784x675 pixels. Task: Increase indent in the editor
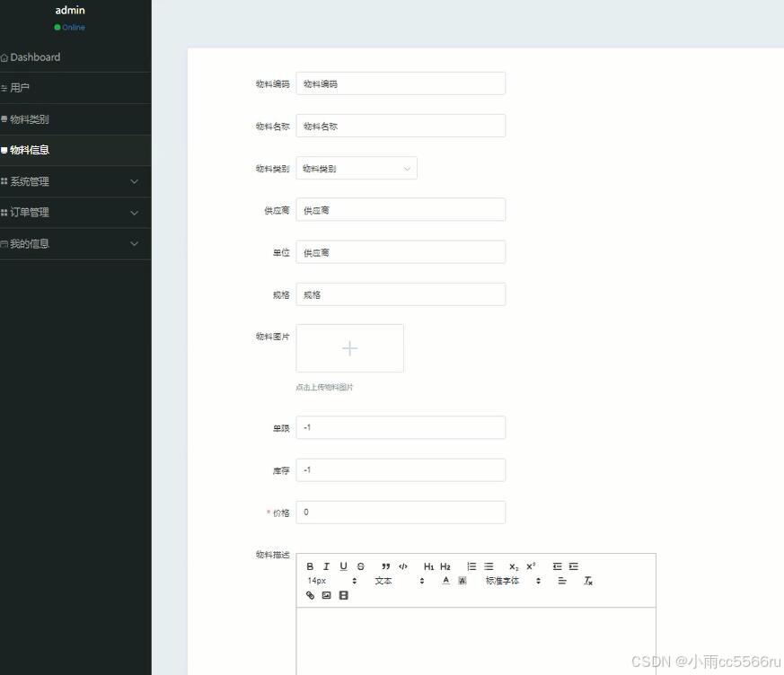(x=574, y=566)
